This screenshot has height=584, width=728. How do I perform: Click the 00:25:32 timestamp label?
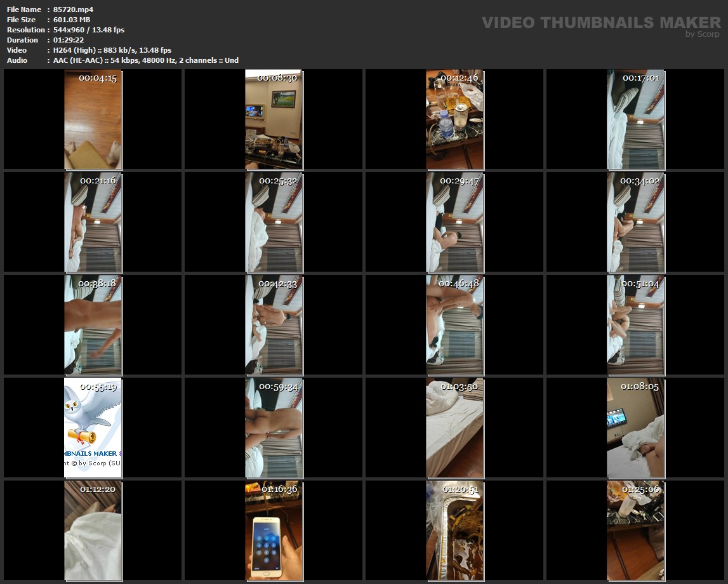point(278,181)
